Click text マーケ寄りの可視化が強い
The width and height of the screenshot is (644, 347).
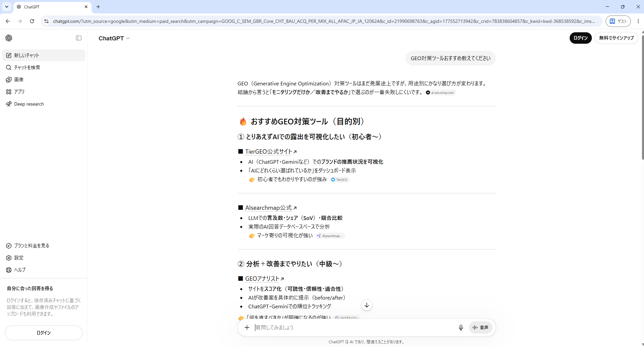click(x=285, y=236)
